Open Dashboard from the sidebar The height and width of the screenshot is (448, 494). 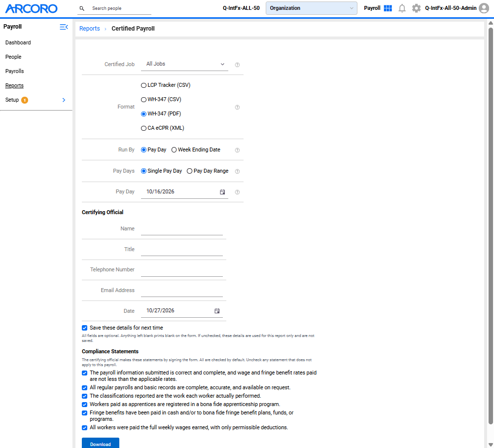pos(18,42)
